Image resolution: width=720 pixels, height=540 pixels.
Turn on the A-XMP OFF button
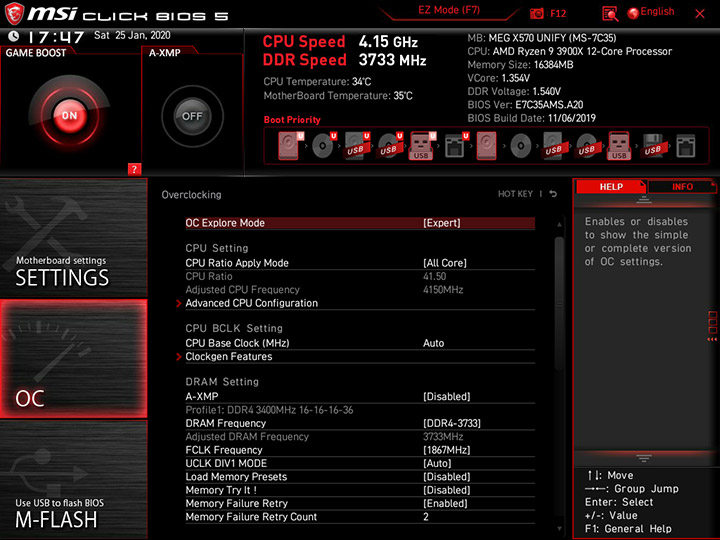coord(192,116)
